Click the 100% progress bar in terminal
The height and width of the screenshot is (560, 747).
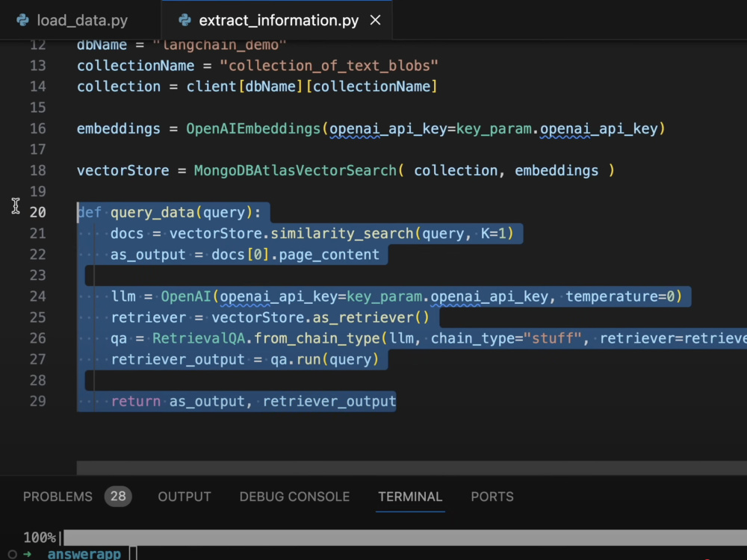tap(405, 538)
